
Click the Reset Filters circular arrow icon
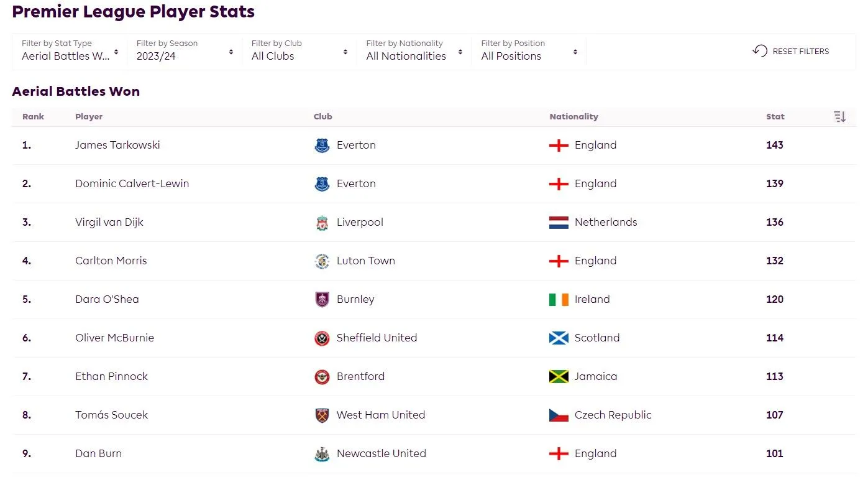[x=759, y=51]
